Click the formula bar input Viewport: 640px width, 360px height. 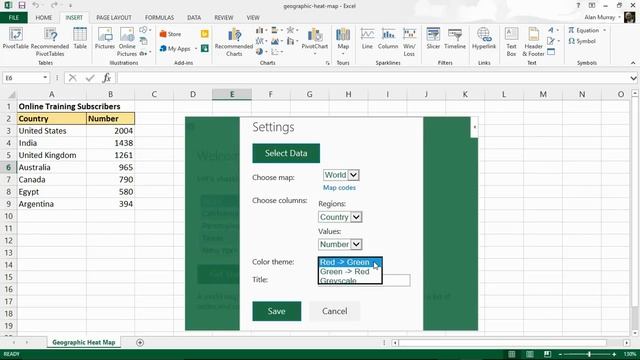(373, 78)
